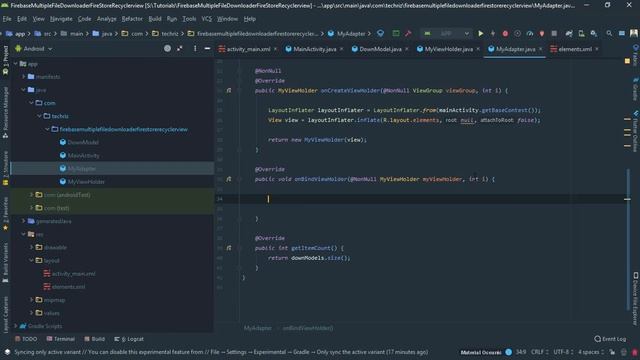
Task: Open the AVD Manager device icon
Action: click(581, 33)
